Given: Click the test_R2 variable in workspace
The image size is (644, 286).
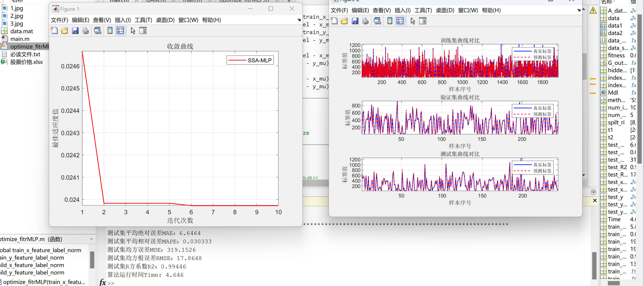Looking at the screenshot, I should 617,167.
